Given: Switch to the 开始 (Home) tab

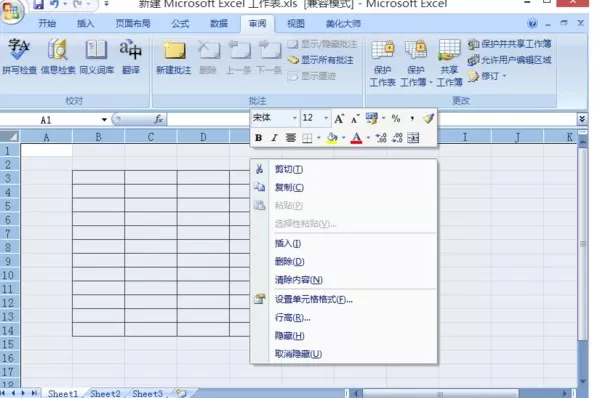Looking at the screenshot, I should (47, 24).
